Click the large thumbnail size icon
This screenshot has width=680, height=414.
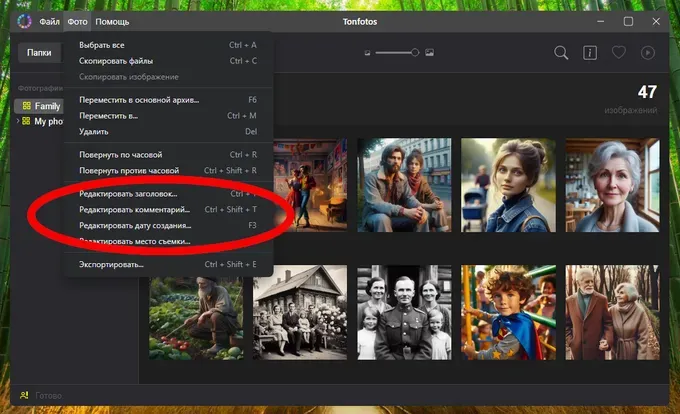click(x=429, y=52)
